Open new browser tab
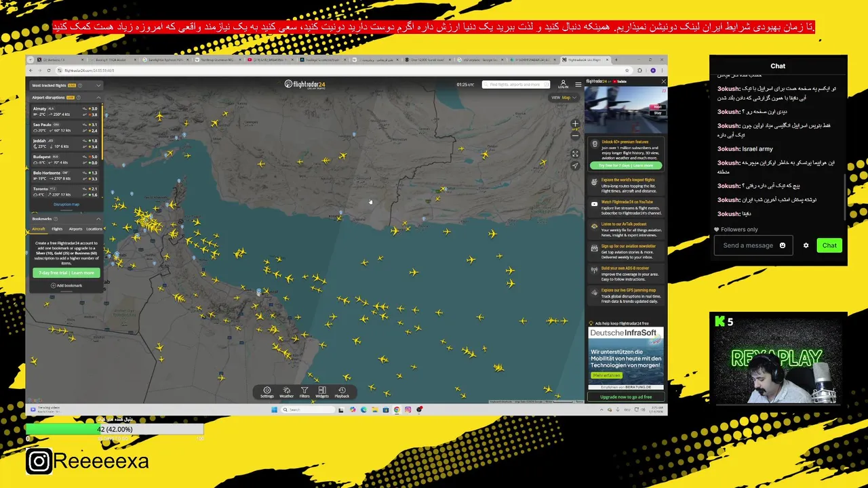The width and height of the screenshot is (868, 488). click(x=616, y=60)
